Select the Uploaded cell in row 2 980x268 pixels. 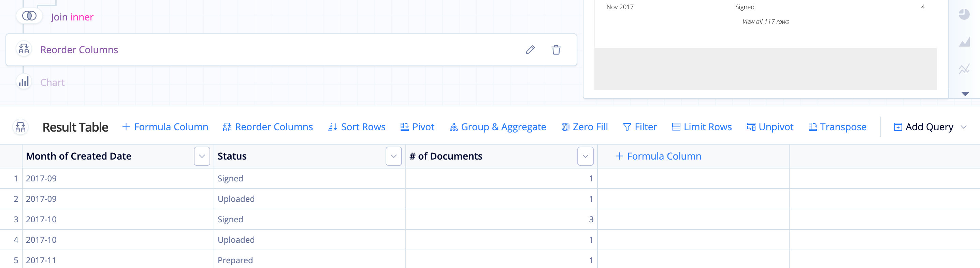[x=310, y=199]
